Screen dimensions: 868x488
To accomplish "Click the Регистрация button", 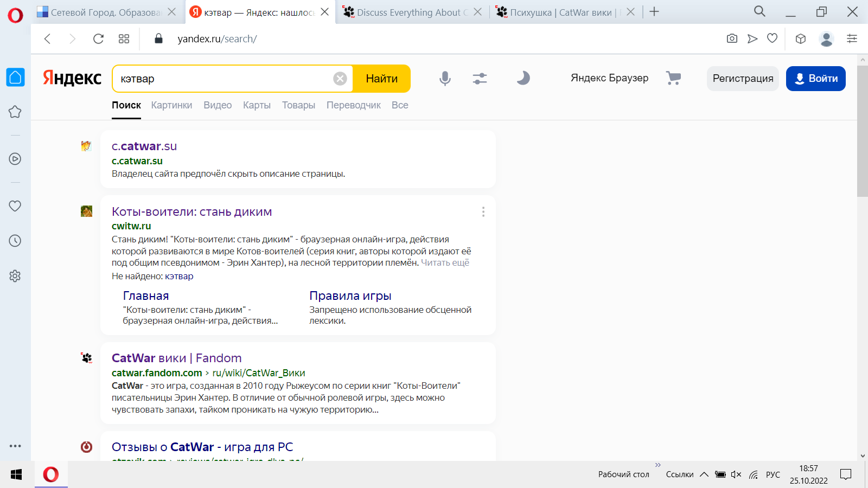I will [743, 79].
